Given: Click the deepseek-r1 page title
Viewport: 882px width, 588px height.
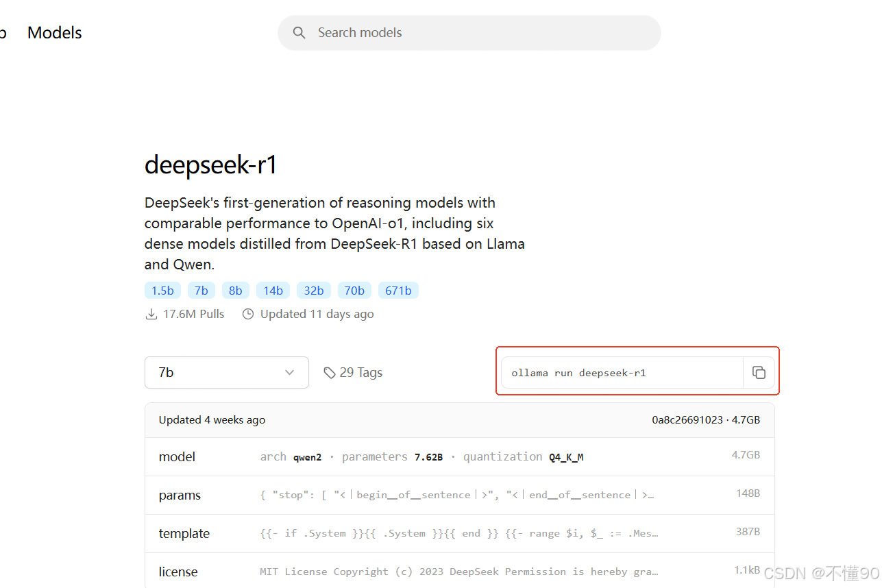Looking at the screenshot, I should coord(210,164).
